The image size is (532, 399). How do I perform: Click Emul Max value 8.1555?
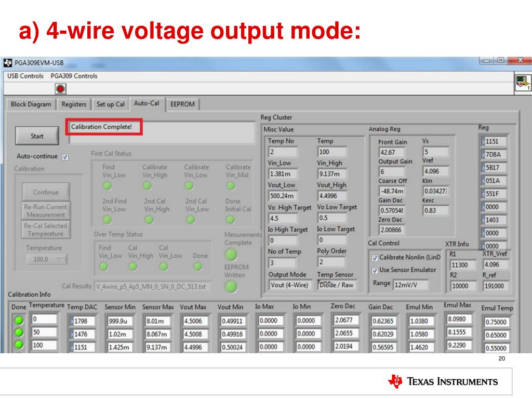point(459,332)
